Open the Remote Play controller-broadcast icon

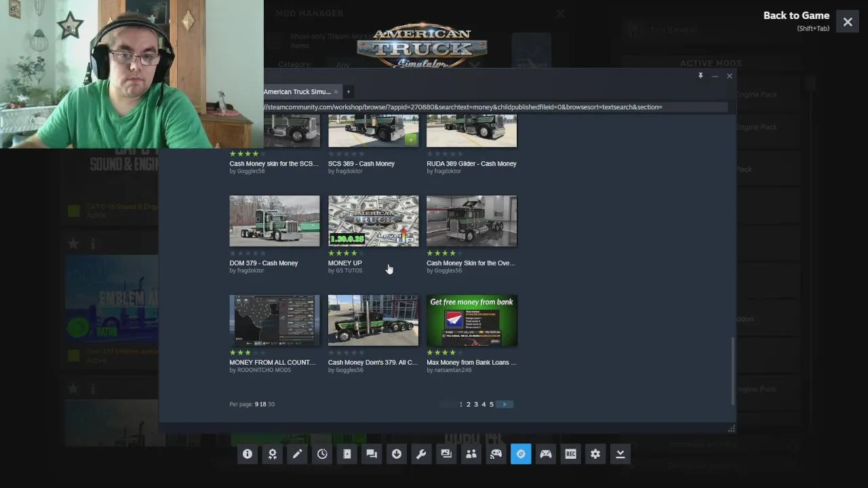click(x=496, y=454)
